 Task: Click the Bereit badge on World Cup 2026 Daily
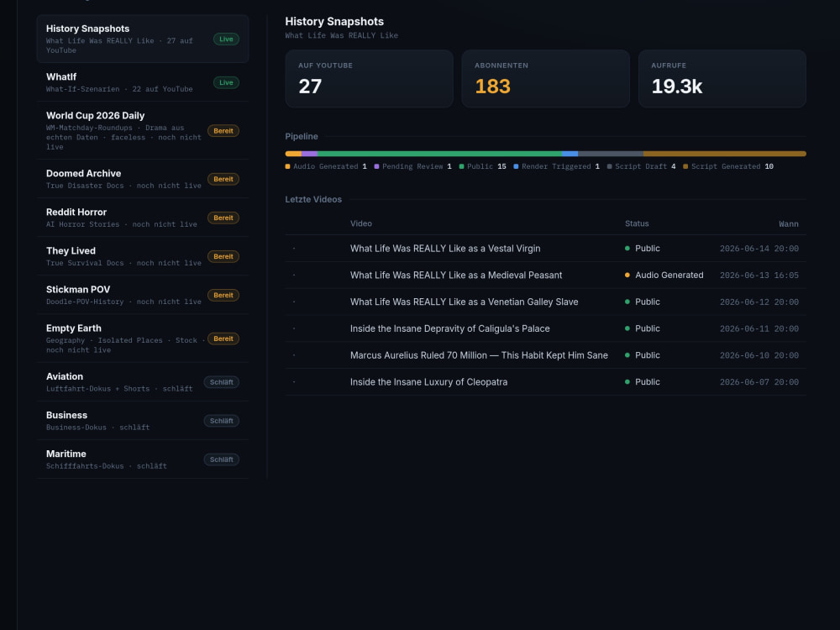tap(223, 131)
